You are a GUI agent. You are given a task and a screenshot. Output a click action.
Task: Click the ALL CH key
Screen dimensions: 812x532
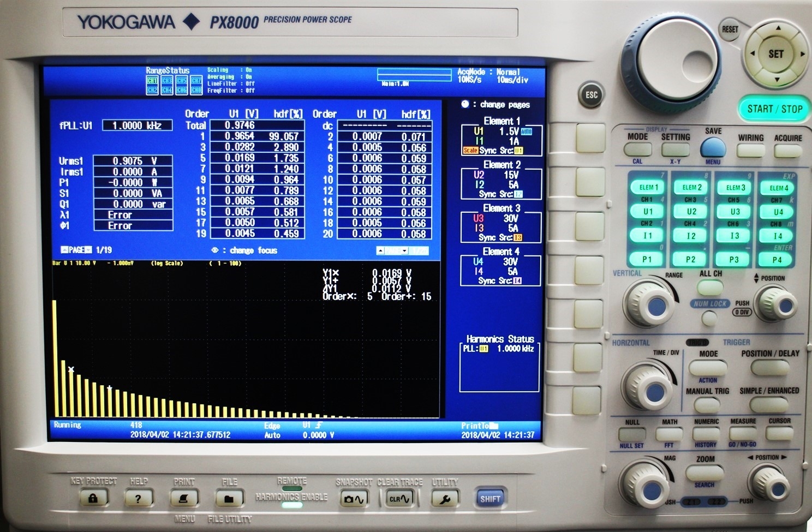click(x=710, y=287)
